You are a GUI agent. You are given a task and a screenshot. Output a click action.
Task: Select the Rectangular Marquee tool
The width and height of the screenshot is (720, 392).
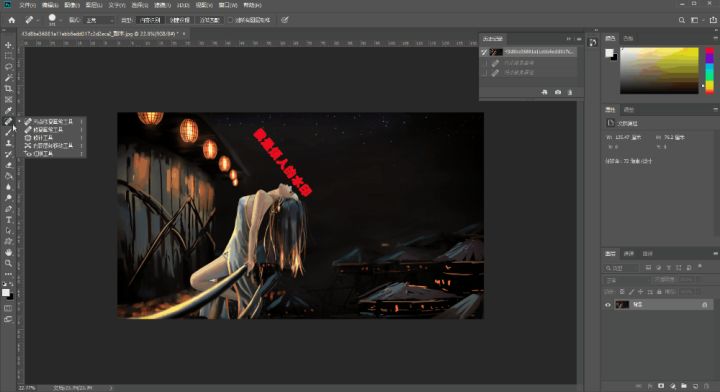pos(8,56)
